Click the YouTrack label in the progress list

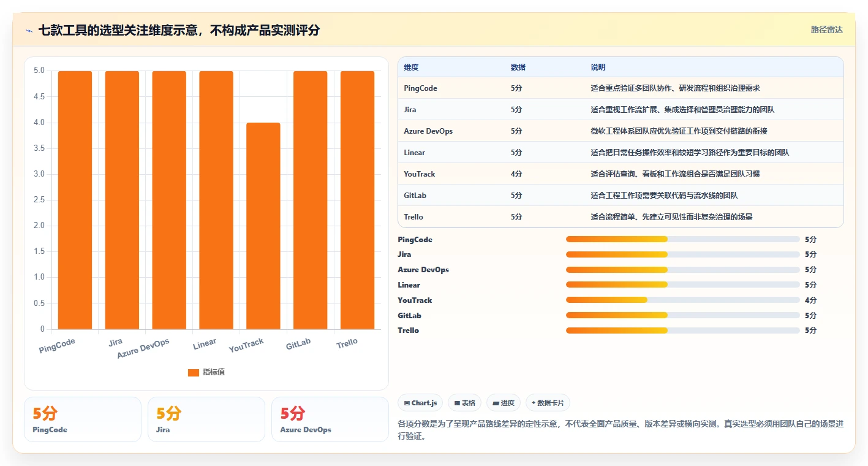coord(415,300)
